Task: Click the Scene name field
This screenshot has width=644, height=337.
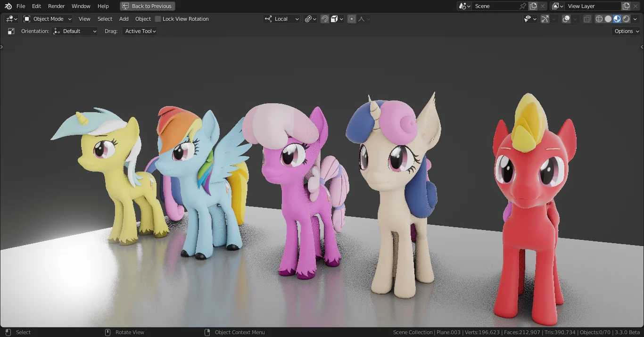Action: pyautogui.click(x=495, y=6)
